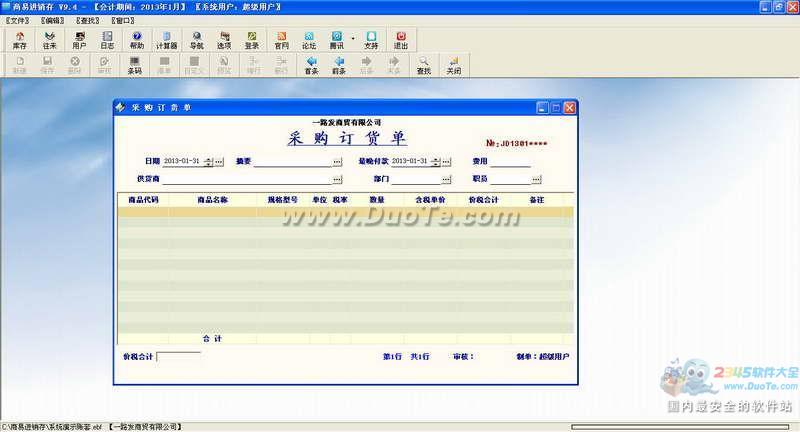This screenshot has height=432, width=800.
Task: Click into the 摘要 summary field
Action: 293,162
